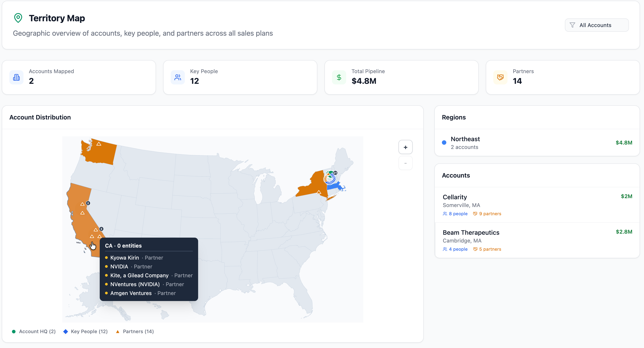This screenshot has height=348, width=644.
Task: Click the partner triangle marker in Washington state
Action: (99, 144)
